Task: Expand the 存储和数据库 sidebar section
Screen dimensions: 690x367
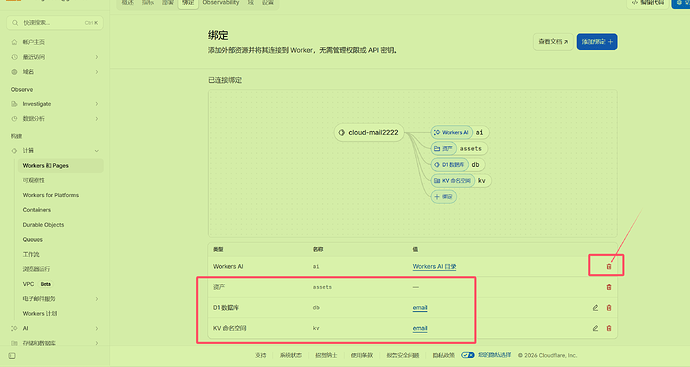Action: [x=96, y=343]
